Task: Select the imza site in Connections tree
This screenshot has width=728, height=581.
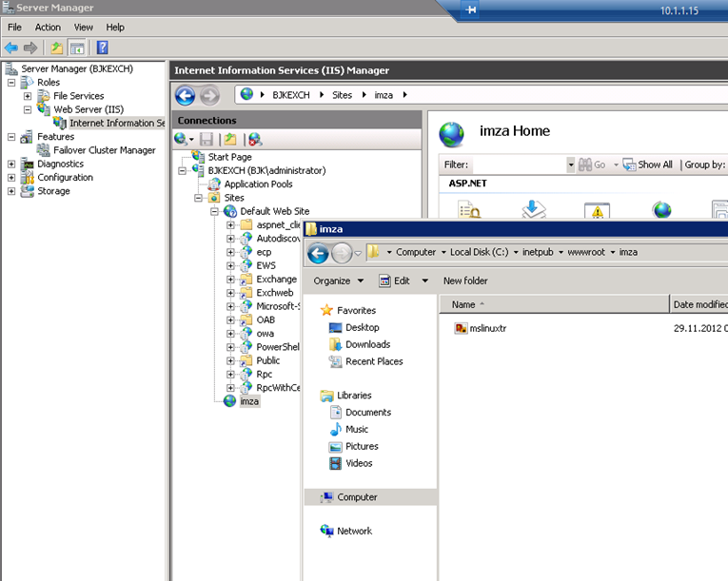Action: 249,401
